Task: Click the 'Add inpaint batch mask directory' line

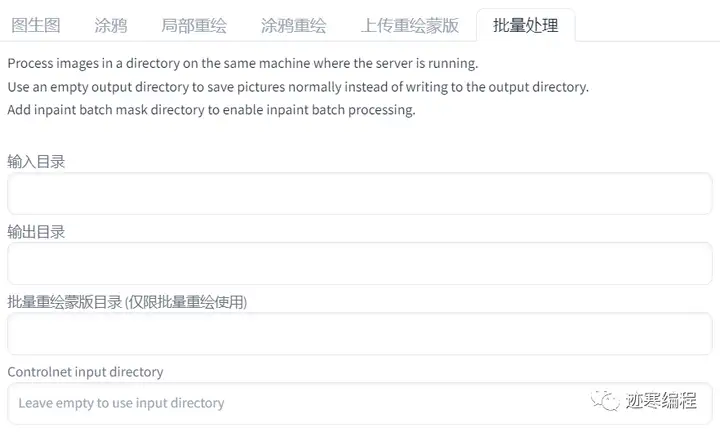Action: click(211, 110)
